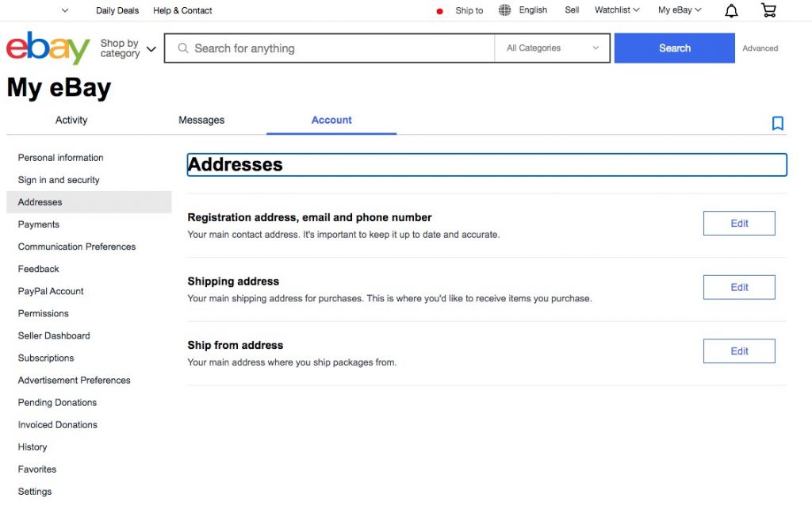Viewport: 812px width, 517px height.
Task: Open Invoiced Donations
Action: pyautogui.click(x=57, y=425)
